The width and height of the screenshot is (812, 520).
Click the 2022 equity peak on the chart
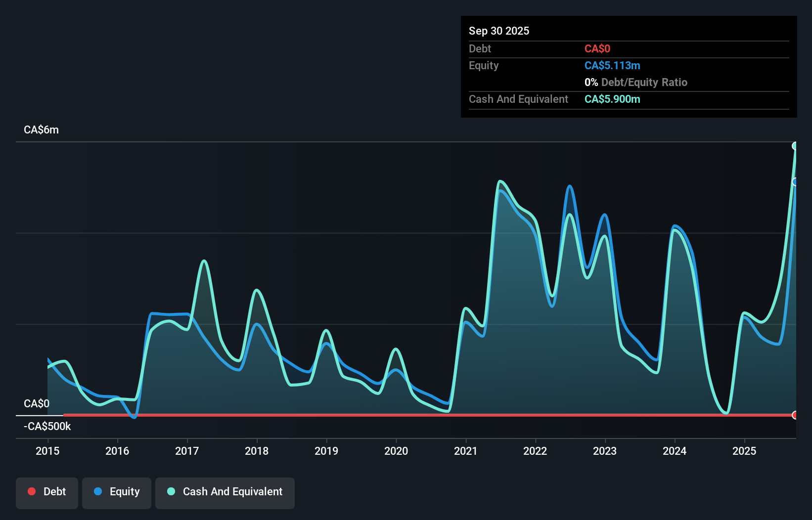(569, 187)
